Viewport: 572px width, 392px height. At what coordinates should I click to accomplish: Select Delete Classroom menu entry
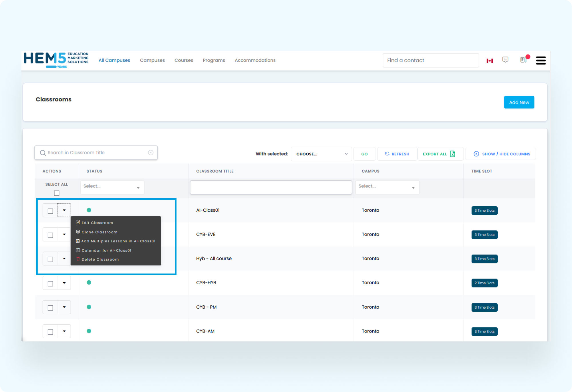(100, 259)
